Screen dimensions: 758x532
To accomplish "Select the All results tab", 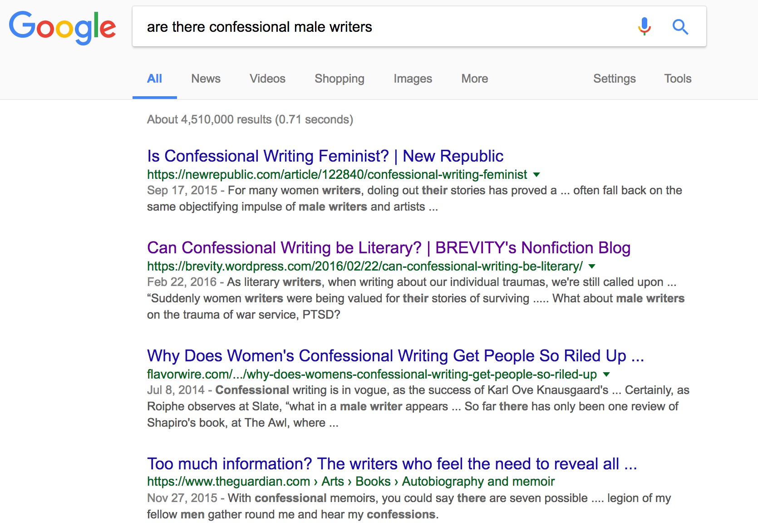I will coord(154,79).
